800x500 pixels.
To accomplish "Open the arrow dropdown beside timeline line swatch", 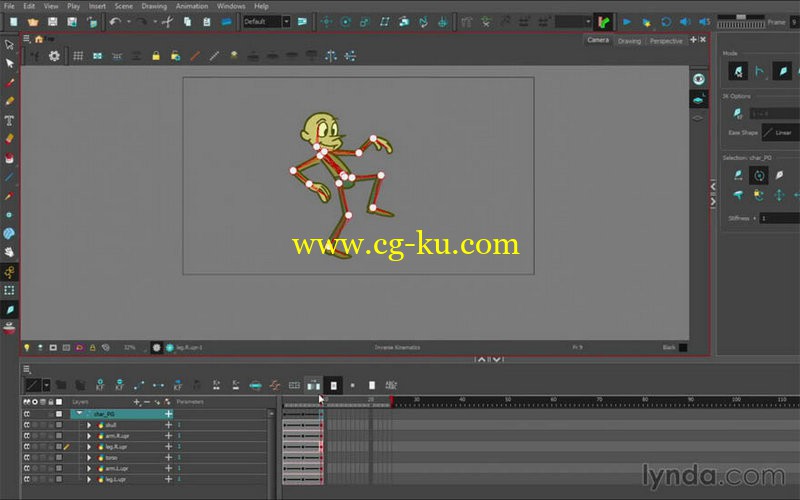I will click(46, 385).
